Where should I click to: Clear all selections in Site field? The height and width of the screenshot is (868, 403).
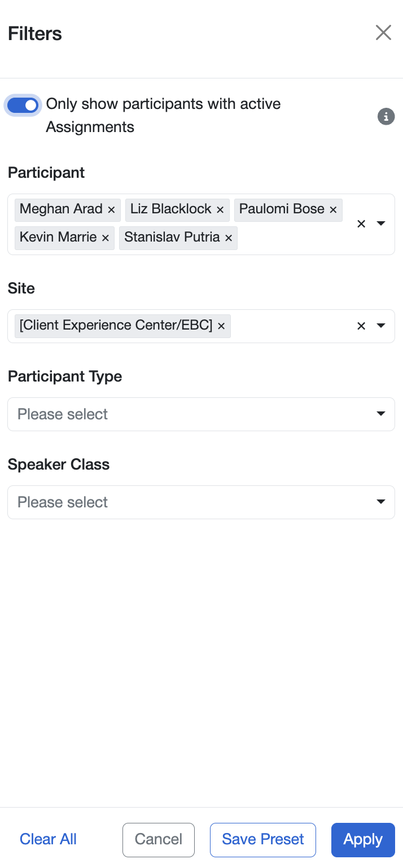(x=361, y=326)
